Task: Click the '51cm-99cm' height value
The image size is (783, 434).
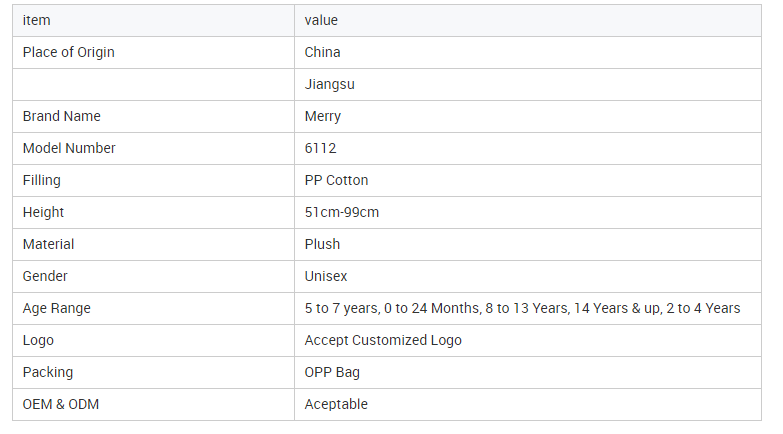Action: 342,212
